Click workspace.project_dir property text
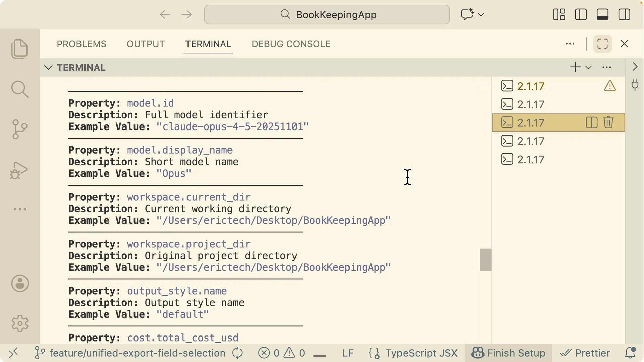Screen dimensions: 644x362 pyautogui.click(x=189, y=244)
